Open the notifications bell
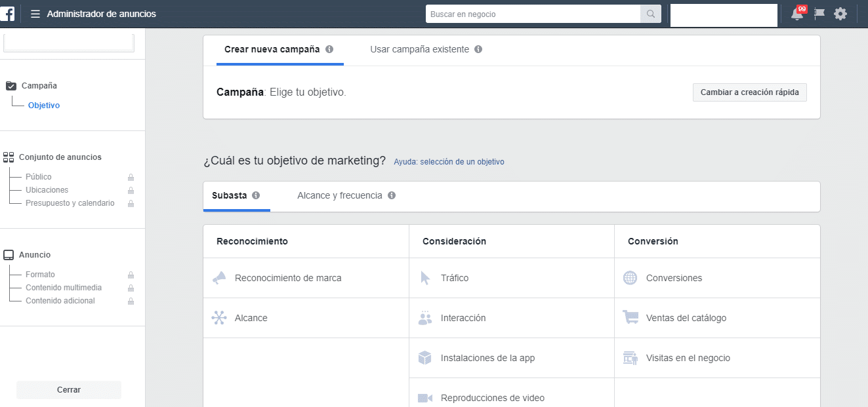868x407 pixels. (797, 14)
